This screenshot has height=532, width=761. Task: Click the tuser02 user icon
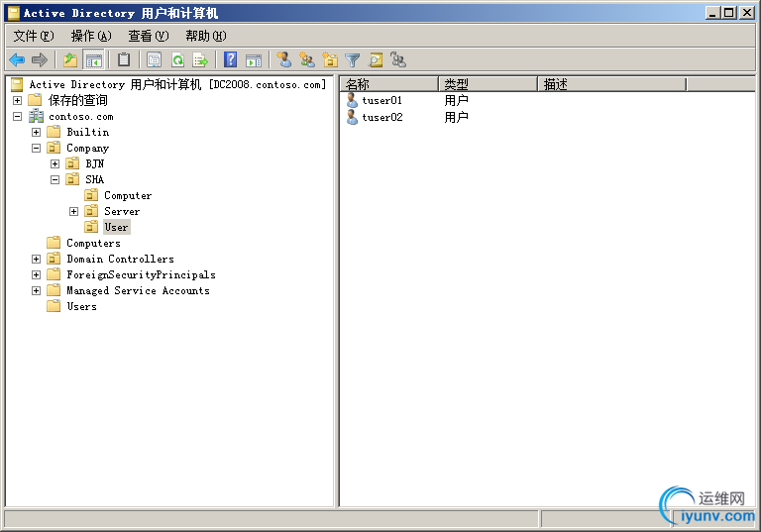pos(353,117)
